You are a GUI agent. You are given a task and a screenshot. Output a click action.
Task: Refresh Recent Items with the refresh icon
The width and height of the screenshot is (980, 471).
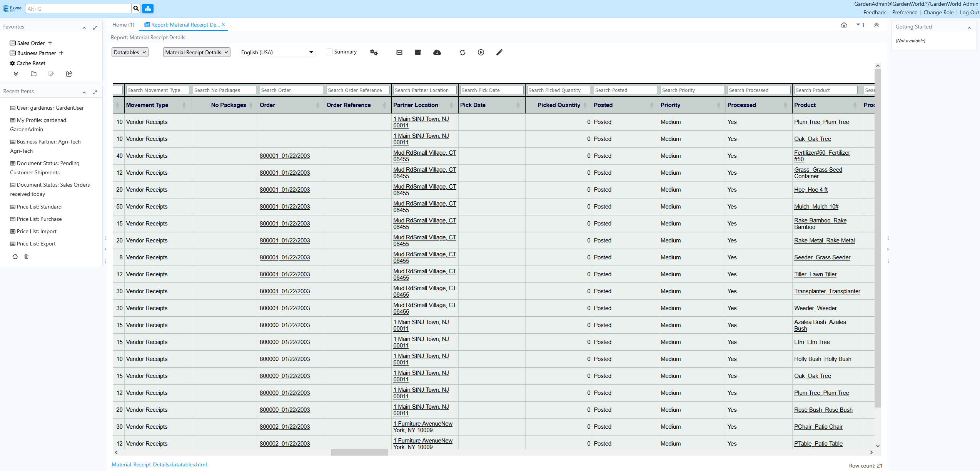[x=15, y=257]
